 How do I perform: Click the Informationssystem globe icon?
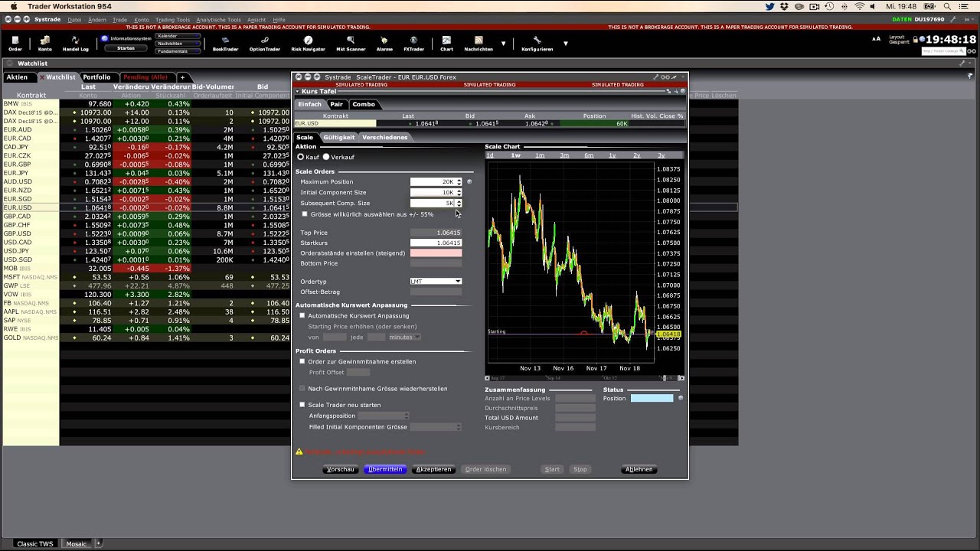[x=105, y=38]
